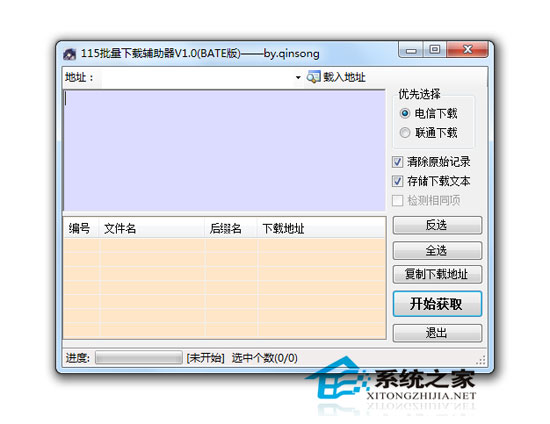Click the 复制下载地址 button
The height and width of the screenshot is (424, 550).
coord(437,274)
